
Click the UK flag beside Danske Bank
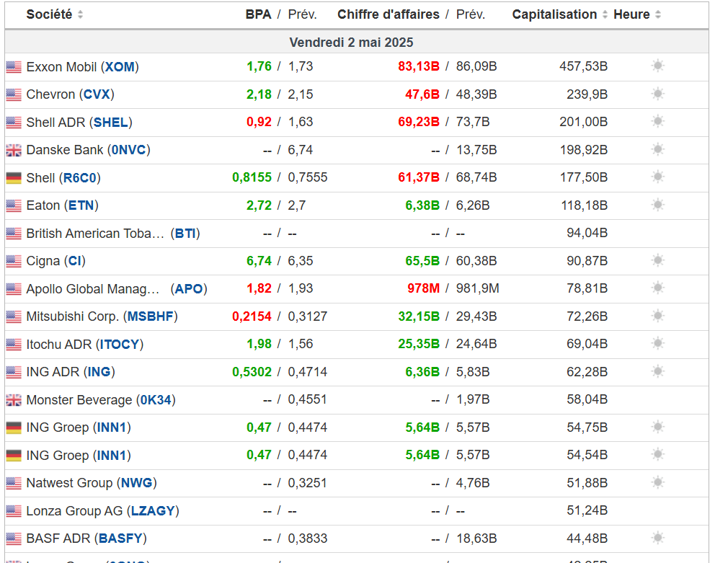tap(14, 150)
